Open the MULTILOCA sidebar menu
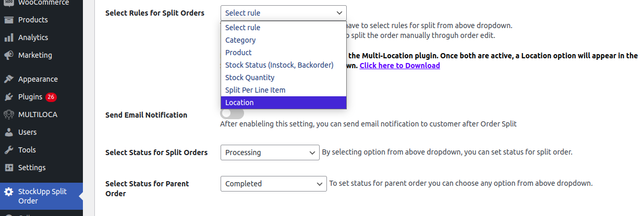This screenshot has width=644, height=216. tap(38, 115)
